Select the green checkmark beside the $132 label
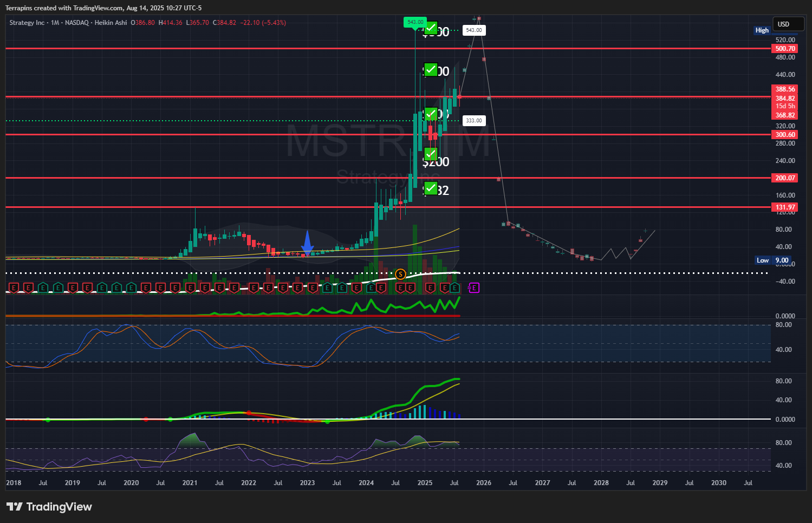Image resolution: width=812 pixels, height=523 pixels. (431, 188)
